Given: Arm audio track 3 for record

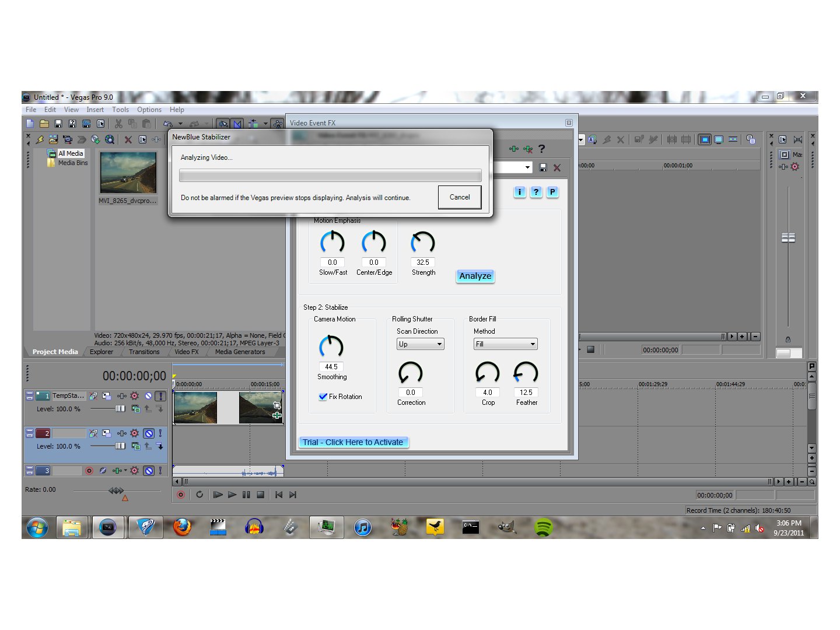Looking at the screenshot, I should [x=89, y=471].
